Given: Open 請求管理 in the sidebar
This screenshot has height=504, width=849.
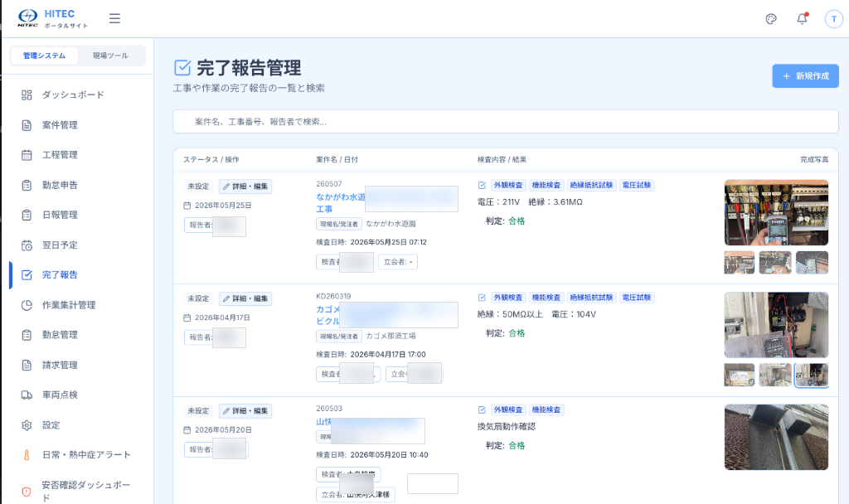Looking at the screenshot, I should coord(60,366).
